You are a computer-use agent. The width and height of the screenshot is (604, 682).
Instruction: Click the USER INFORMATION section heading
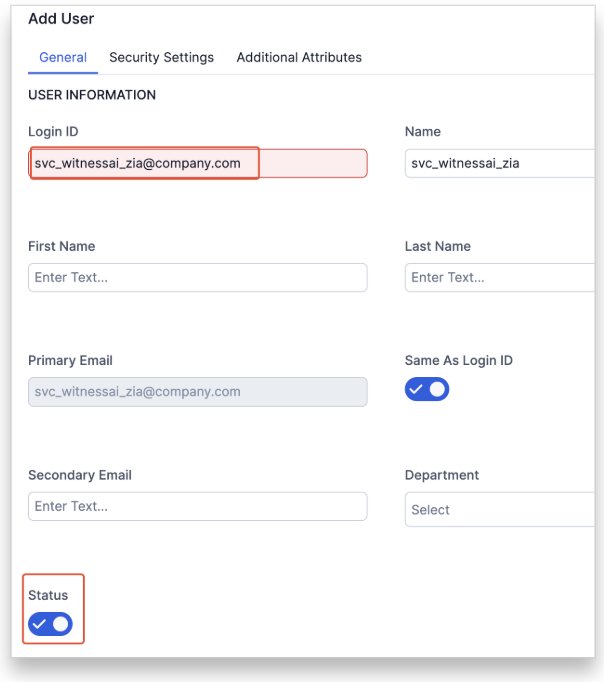coord(92,95)
